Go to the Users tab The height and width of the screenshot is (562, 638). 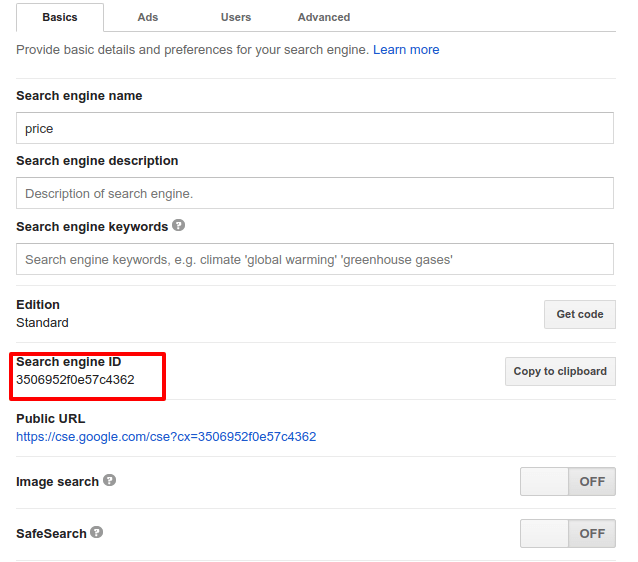(x=236, y=17)
